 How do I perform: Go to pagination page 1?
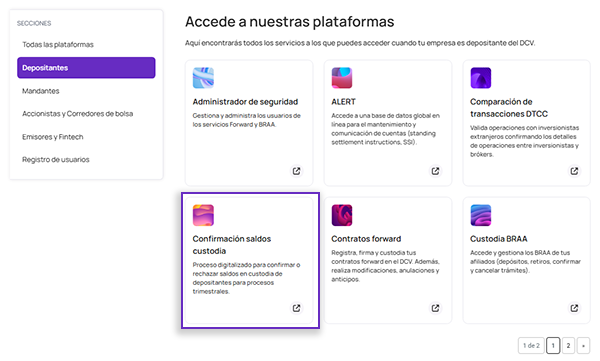(x=553, y=346)
